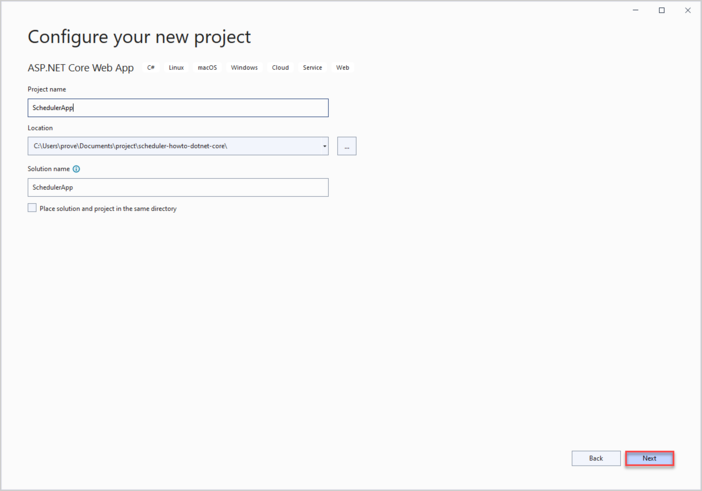
Task: Click the Web project type tag
Action: (342, 68)
